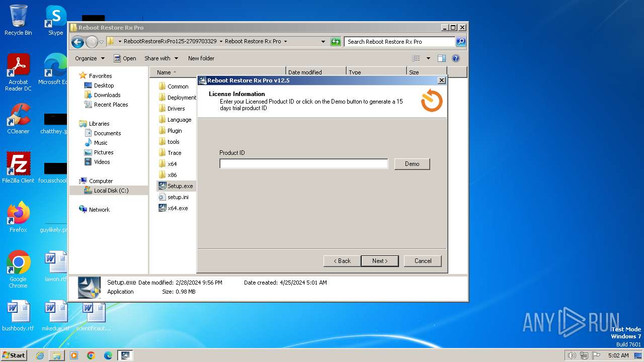644x362 pixels.
Task: Open the mikedue.rtf desktop file
Action: (55, 316)
